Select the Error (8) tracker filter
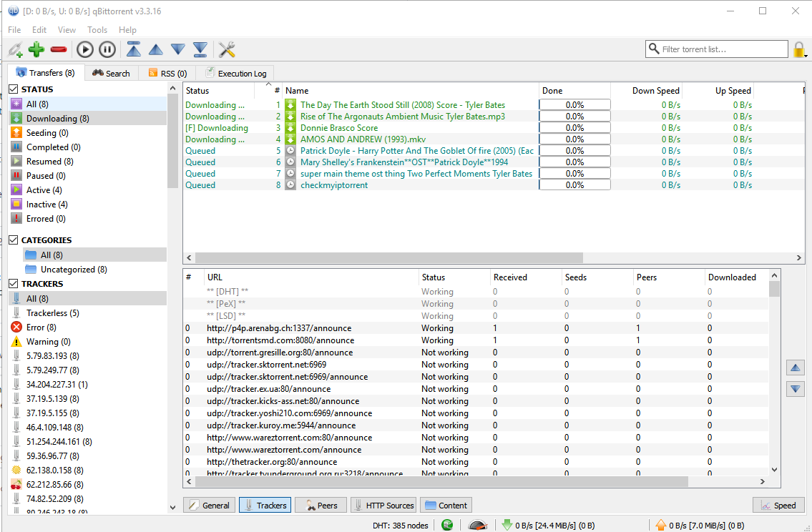This screenshot has width=812, height=532. coord(88,327)
